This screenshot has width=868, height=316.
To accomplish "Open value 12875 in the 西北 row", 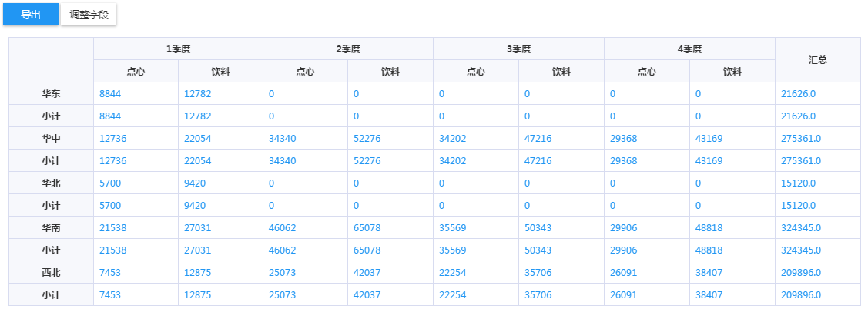I will coord(197,272).
